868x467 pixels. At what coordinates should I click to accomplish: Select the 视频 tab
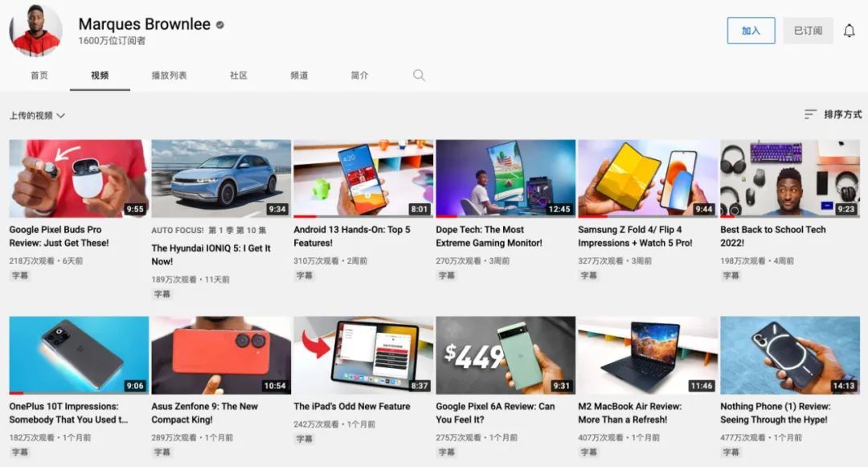tap(100, 76)
